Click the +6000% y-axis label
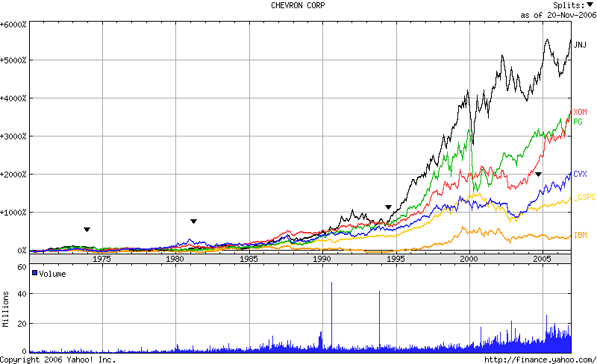This screenshot has height=364, width=597. tap(13, 25)
